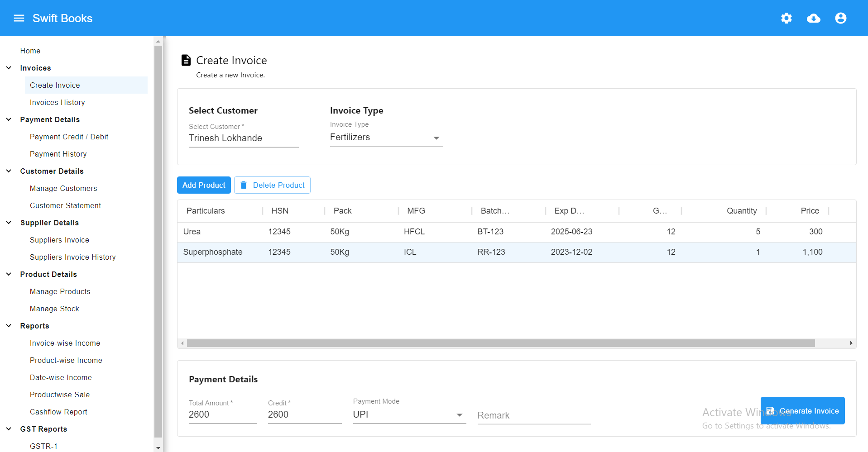Click the save icon inside Generate Invoice

[771, 410]
